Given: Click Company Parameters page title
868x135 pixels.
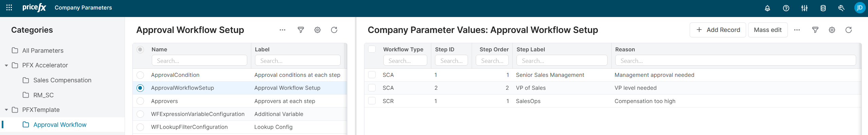Looking at the screenshot, I should point(83,7).
